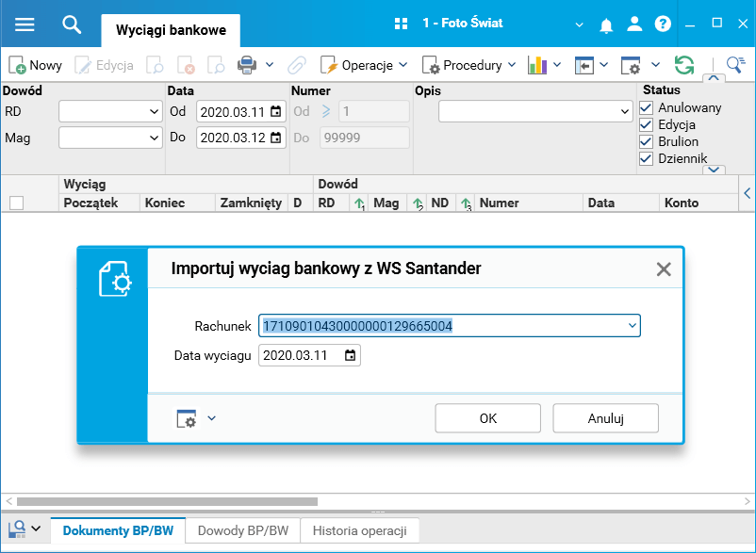Click Nowy to create new statement
The height and width of the screenshot is (553, 756).
35,65
